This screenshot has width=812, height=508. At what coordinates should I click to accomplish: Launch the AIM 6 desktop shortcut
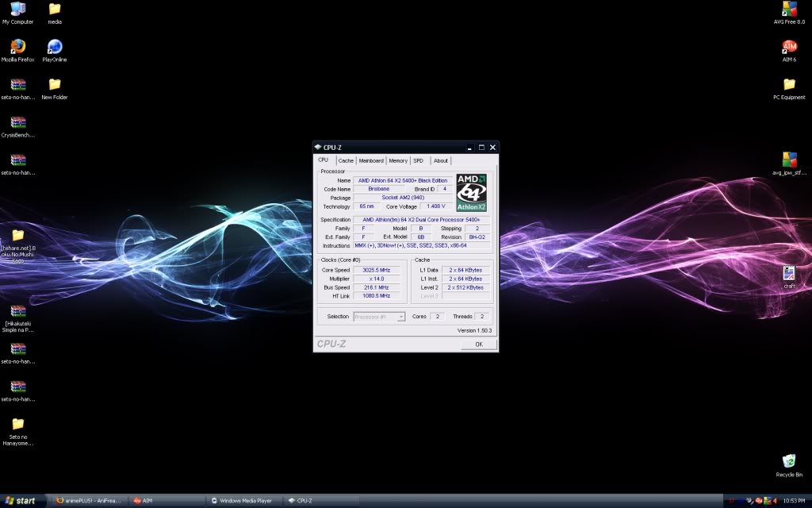pyautogui.click(x=789, y=51)
